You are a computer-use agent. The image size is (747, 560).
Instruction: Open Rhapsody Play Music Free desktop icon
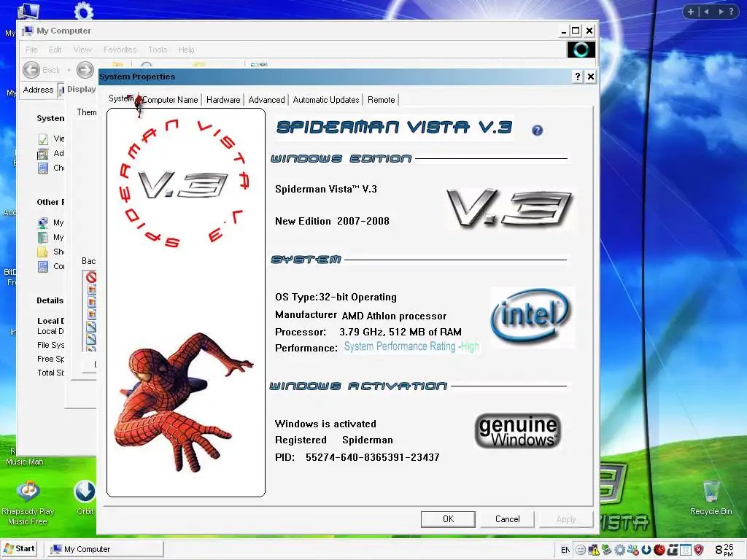[x=28, y=504]
